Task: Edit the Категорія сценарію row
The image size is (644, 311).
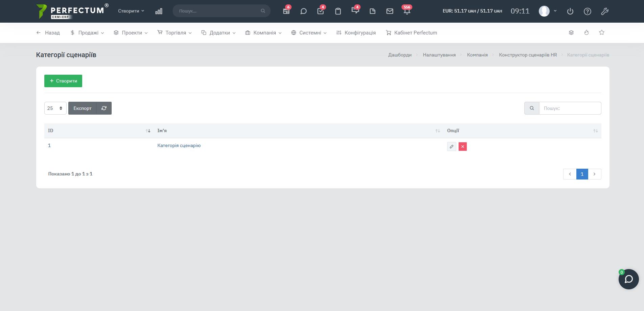Action: [x=452, y=146]
